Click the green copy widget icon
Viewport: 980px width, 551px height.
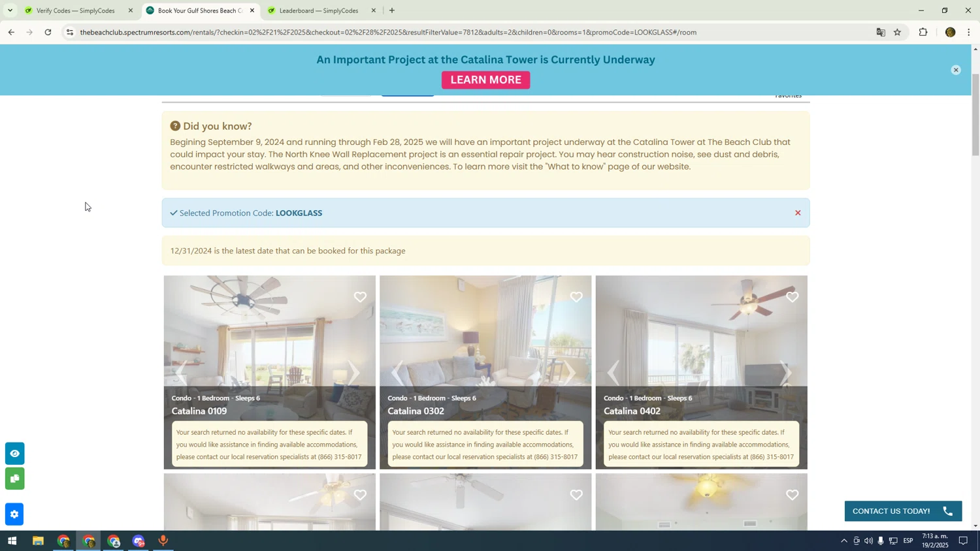pyautogui.click(x=14, y=479)
